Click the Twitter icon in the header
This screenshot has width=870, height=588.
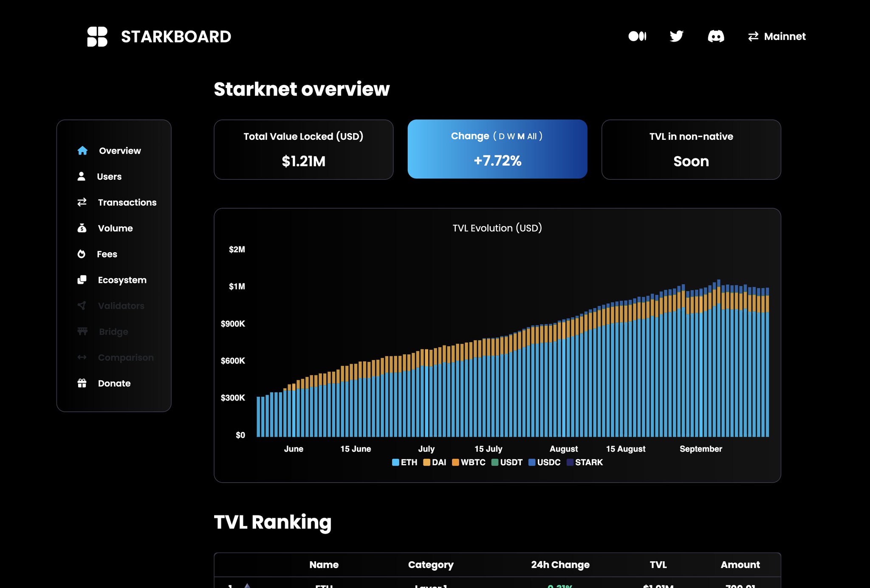coord(676,36)
